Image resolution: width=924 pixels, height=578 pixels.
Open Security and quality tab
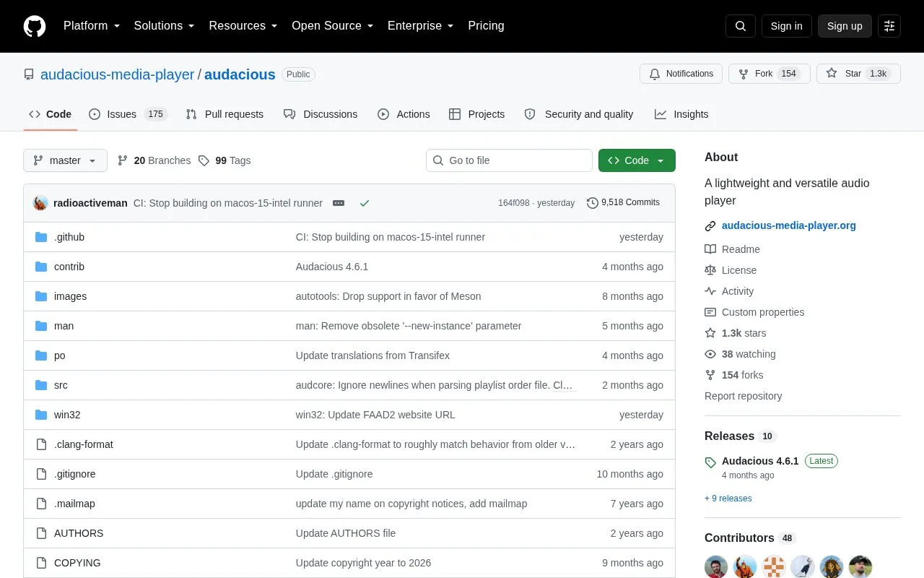[579, 114]
